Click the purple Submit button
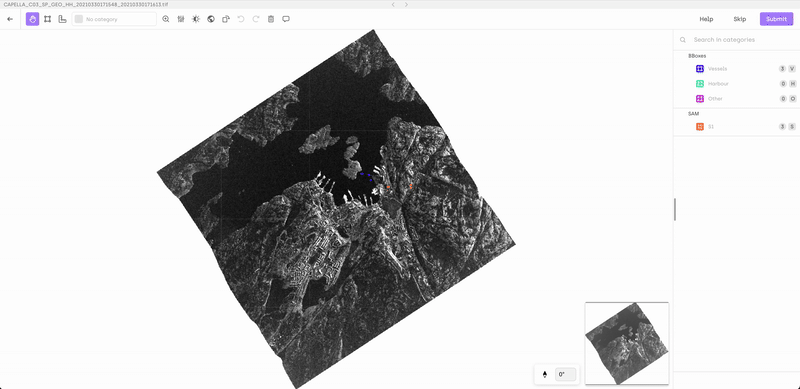The image size is (800, 389). pyautogui.click(x=777, y=19)
